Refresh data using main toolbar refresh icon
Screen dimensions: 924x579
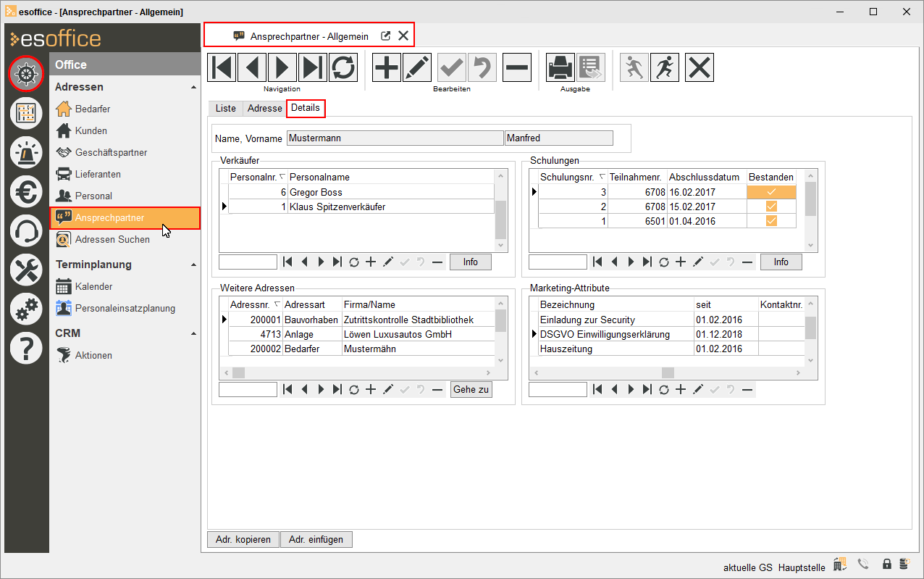tap(343, 67)
